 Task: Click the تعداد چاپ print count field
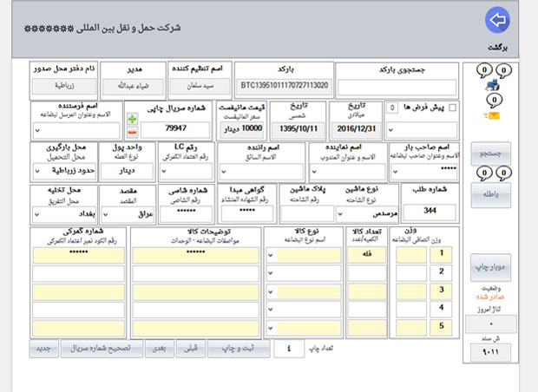click(x=289, y=349)
